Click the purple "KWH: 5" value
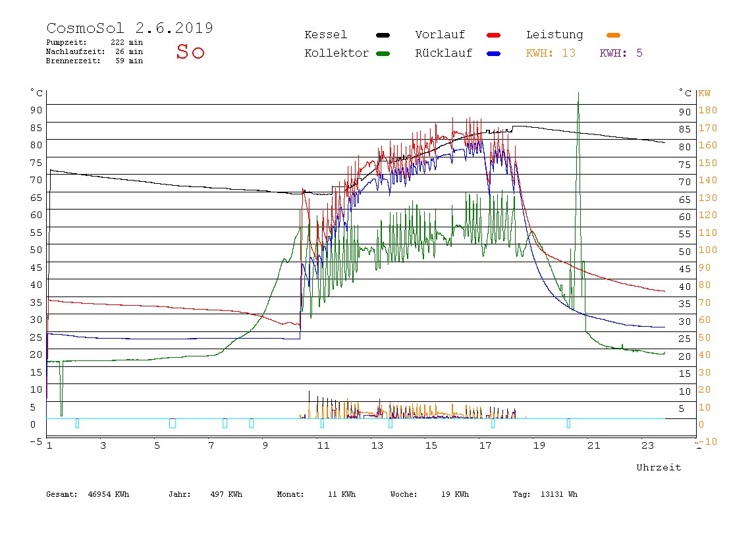 (x=621, y=53)
